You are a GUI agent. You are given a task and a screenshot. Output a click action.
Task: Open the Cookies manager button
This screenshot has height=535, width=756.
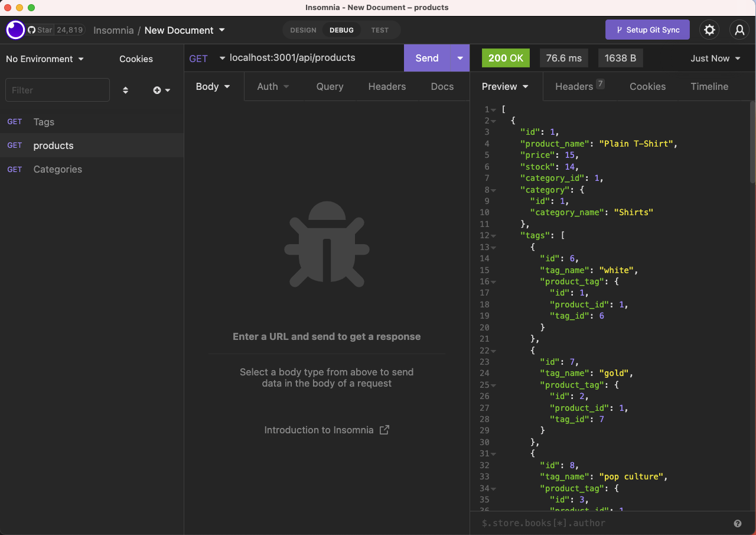pos(136,59)
